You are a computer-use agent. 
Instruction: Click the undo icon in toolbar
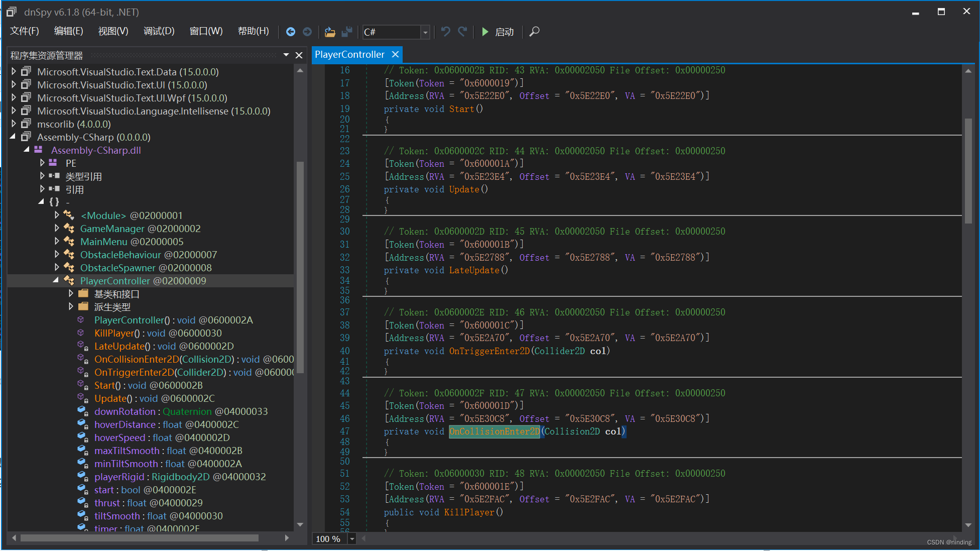coord(445,32)
